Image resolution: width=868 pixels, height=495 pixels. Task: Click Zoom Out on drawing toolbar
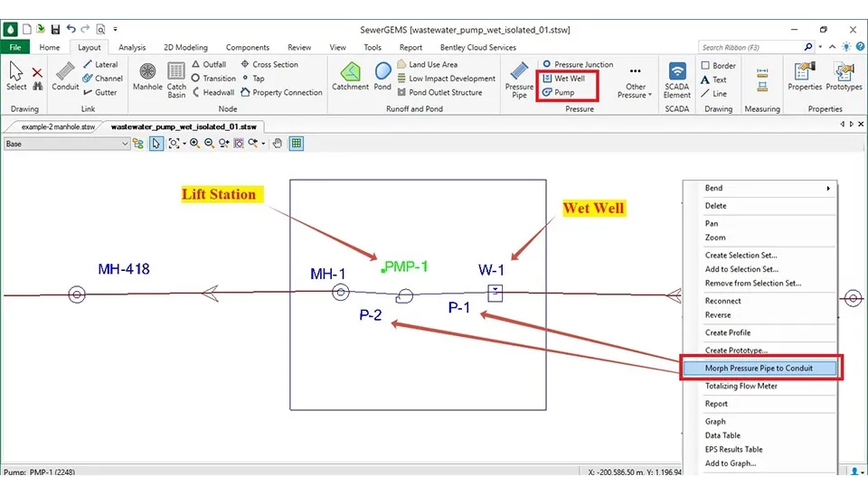click(209, 144)
